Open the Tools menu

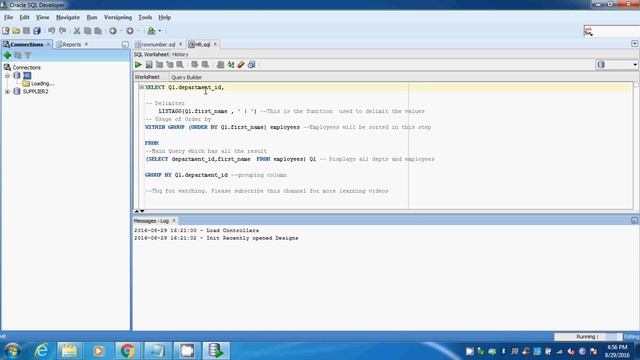(x=145, y=17)
